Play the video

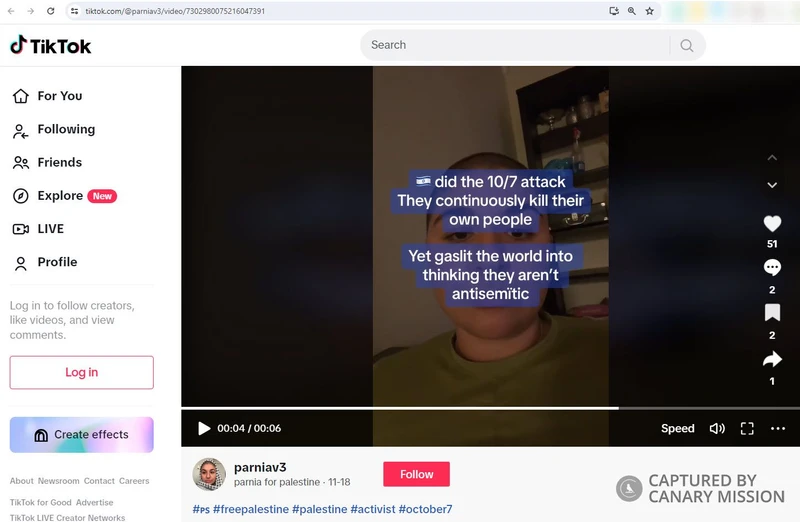click(204, 428)
